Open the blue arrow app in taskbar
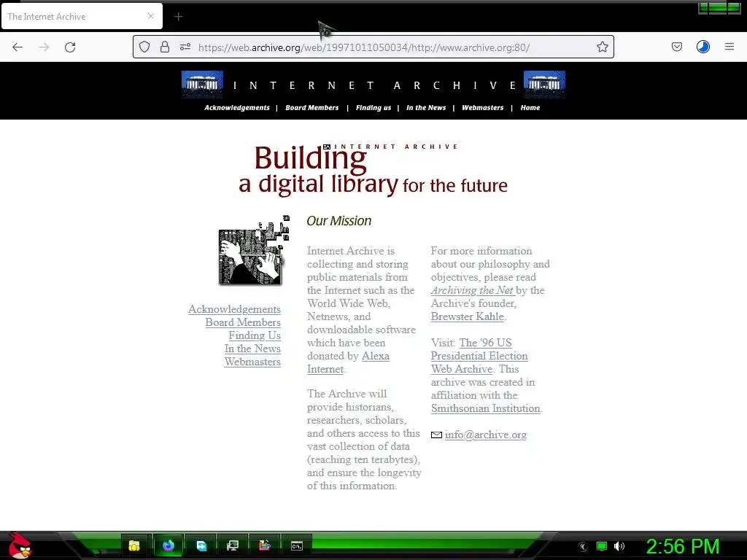 pos(201,545)
